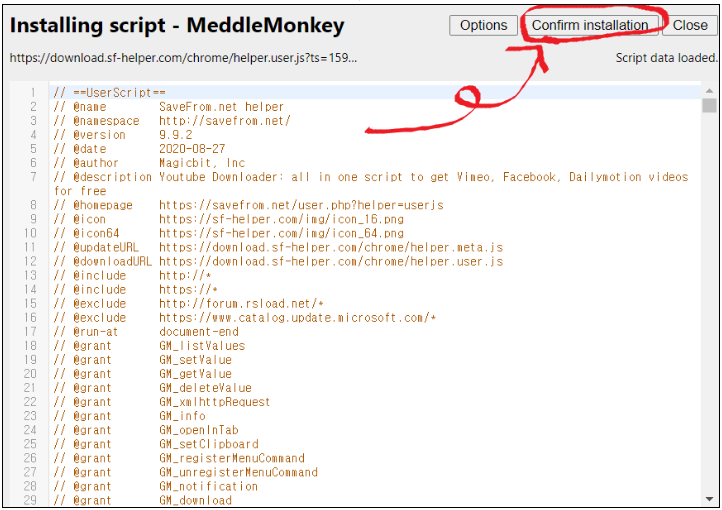Click the '@name SaveFrom.net helper' line

pyautogui.click(x=169, y=107)
